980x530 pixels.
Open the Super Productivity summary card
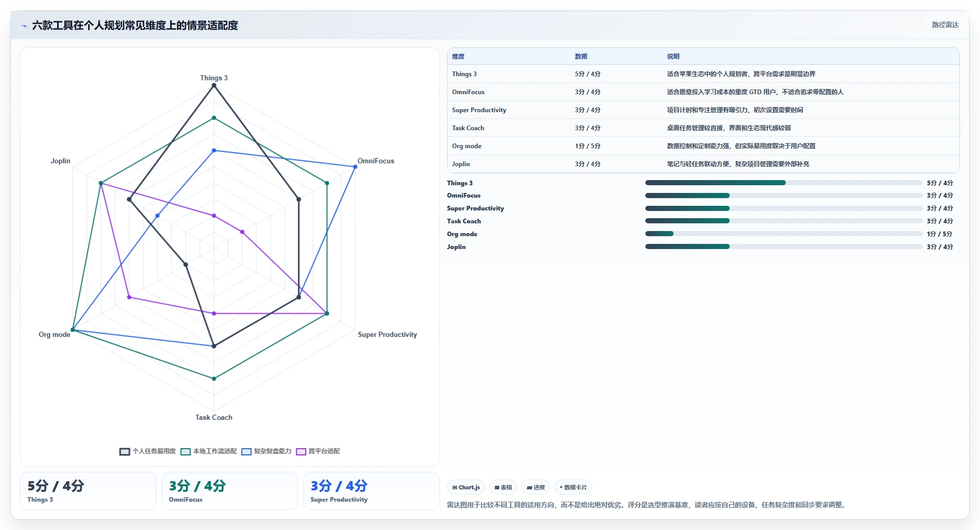point(371,491)
